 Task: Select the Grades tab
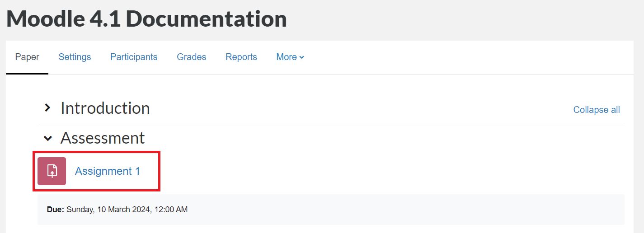[x=192, y=57]
